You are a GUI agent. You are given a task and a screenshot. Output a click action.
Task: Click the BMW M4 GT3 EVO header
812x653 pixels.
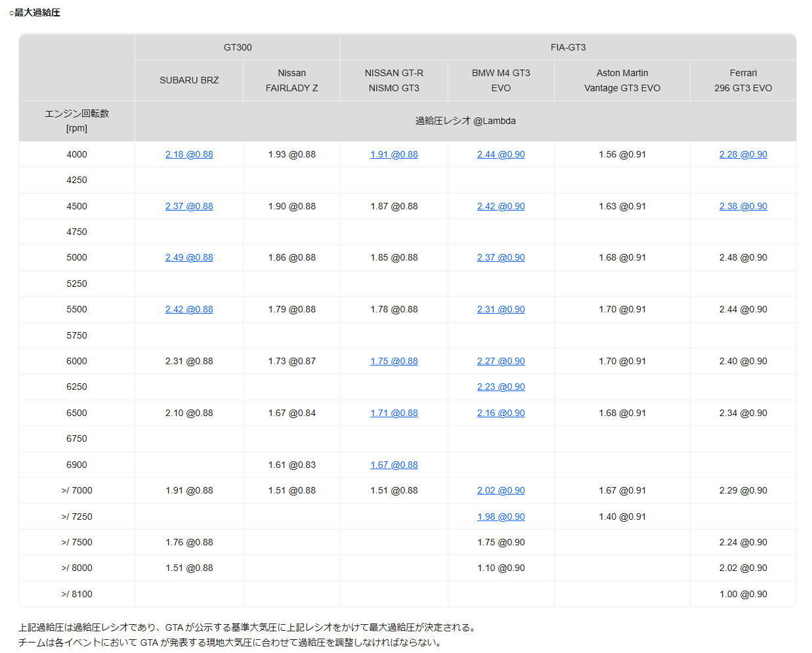coord(501,80)
